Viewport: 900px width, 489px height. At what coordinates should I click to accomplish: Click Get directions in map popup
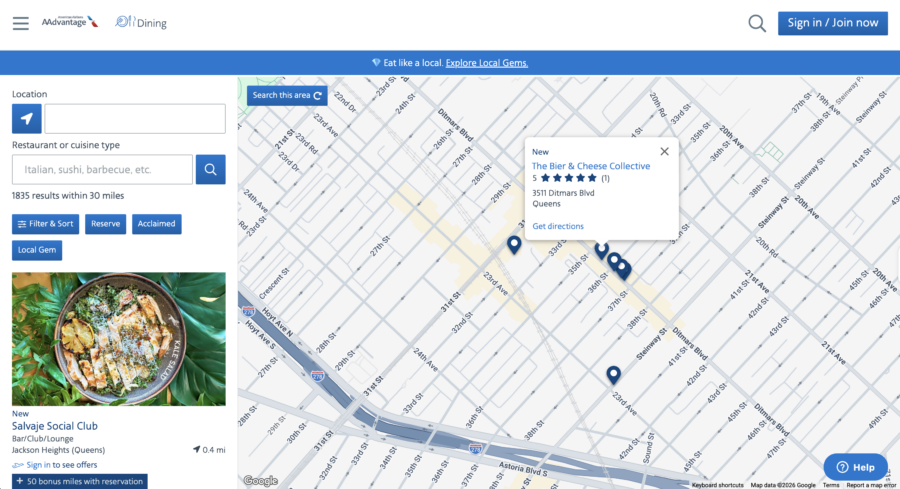point(558,226)
